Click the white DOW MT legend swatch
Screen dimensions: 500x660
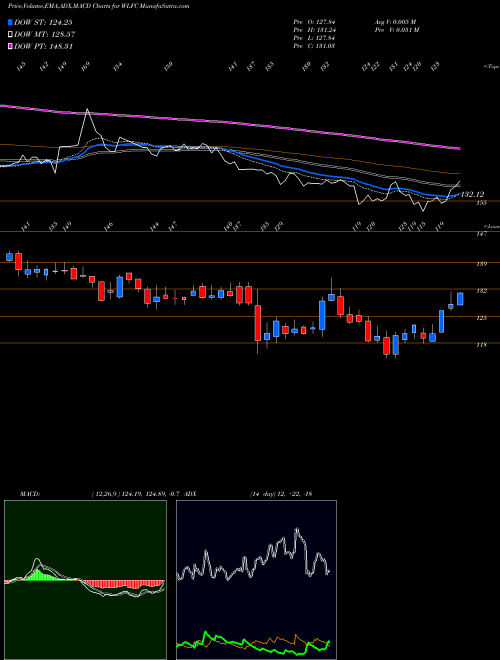tap(11, 35)
